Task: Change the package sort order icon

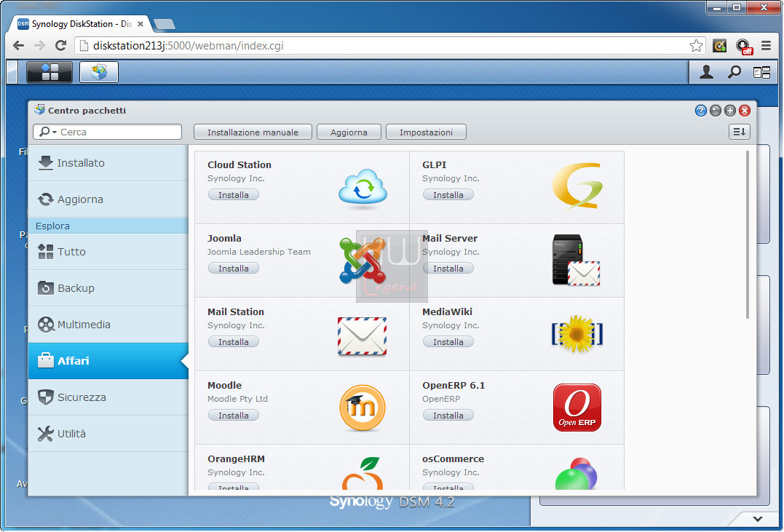Action: [739, 132]
